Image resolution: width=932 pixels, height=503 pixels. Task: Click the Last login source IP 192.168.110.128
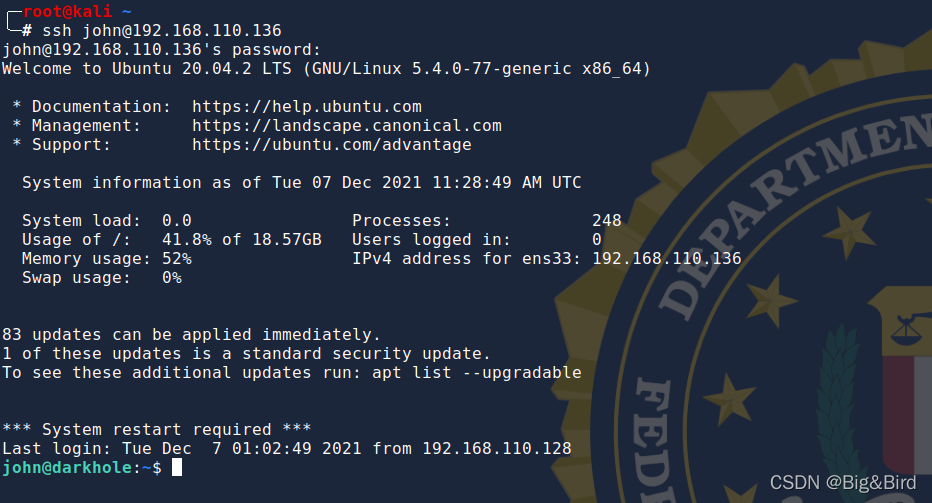(x=497, y=449)
